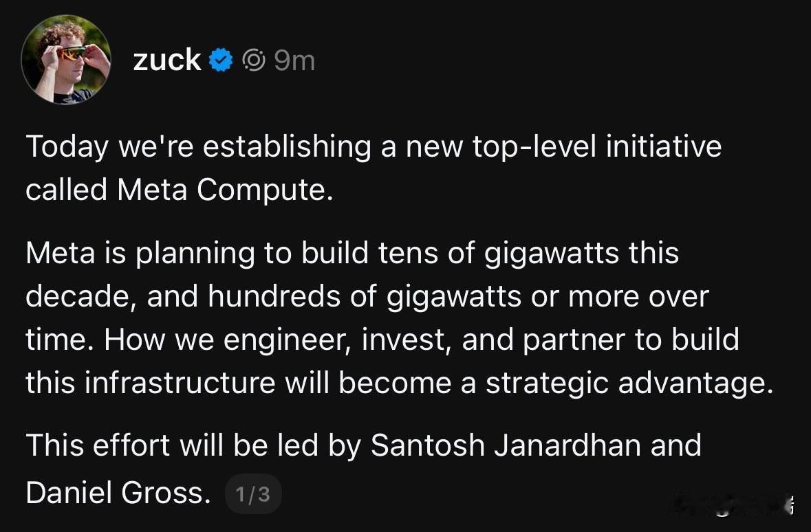Open zuck's profile picture
811x532 pixels.
click(x=66, y=60)
